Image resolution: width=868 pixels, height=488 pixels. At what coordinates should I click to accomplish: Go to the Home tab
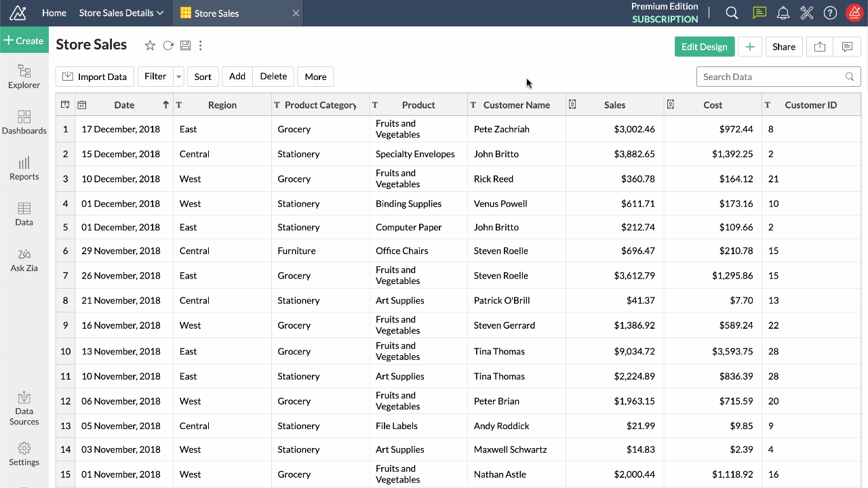54,13
